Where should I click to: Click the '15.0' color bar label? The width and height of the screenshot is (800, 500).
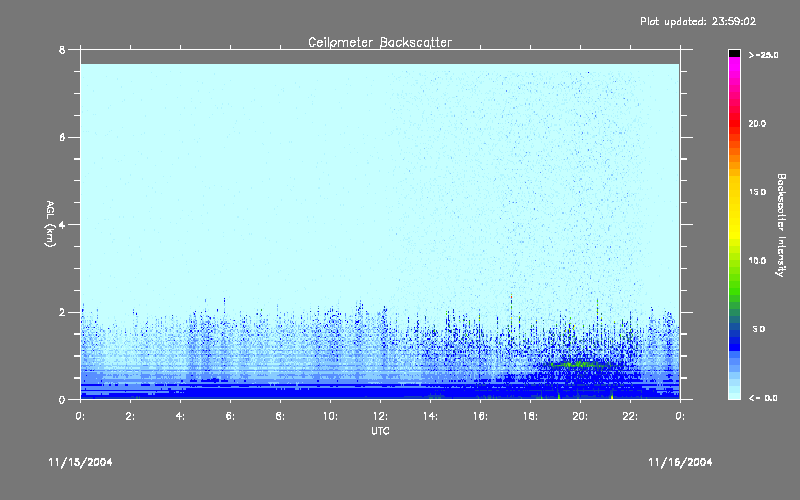pos(757,192)
